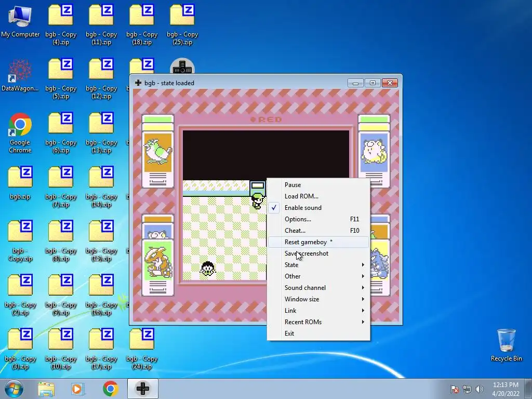532x399 pixels.
Task: Expand the Link submenu
Action: (x=318, y=311)
